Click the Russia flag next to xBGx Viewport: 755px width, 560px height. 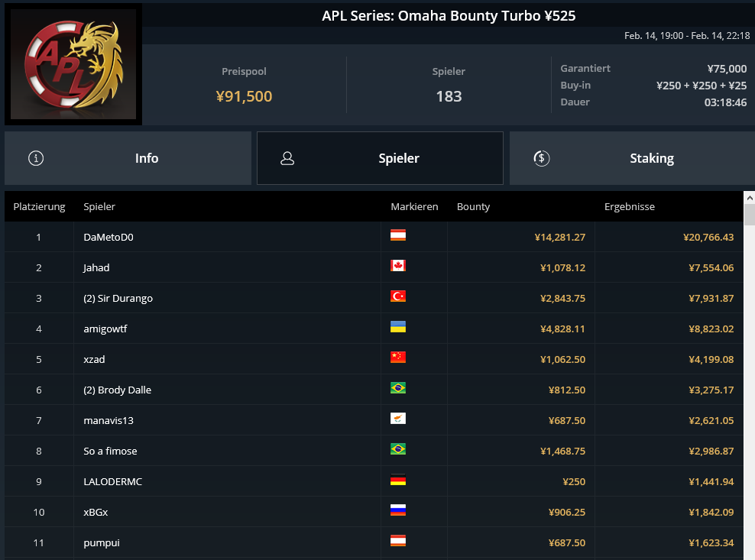click(397, 510)
